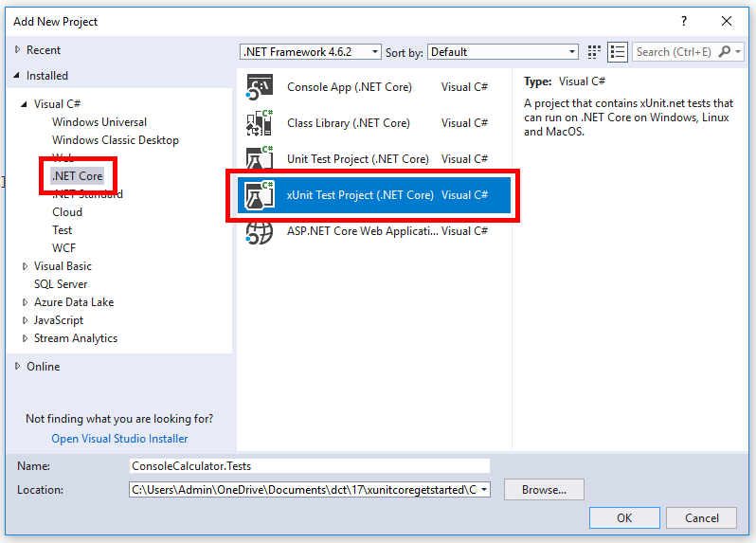The width and height of the screenshot is (756, 543).
Task: Select the Test category
Action: [x=62, y=230]
